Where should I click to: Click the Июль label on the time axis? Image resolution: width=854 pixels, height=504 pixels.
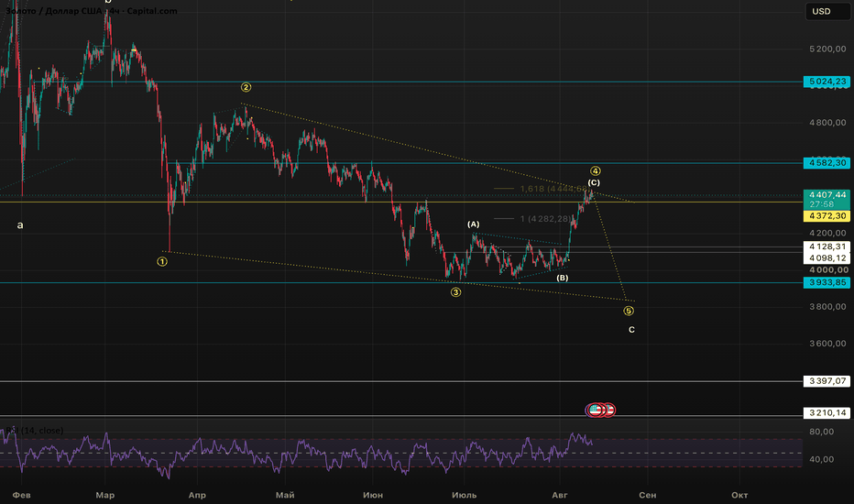click(x=464, y=495)
